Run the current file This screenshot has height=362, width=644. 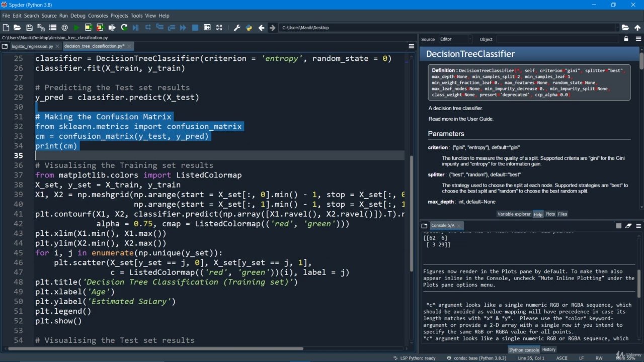[x=77, y=28]
